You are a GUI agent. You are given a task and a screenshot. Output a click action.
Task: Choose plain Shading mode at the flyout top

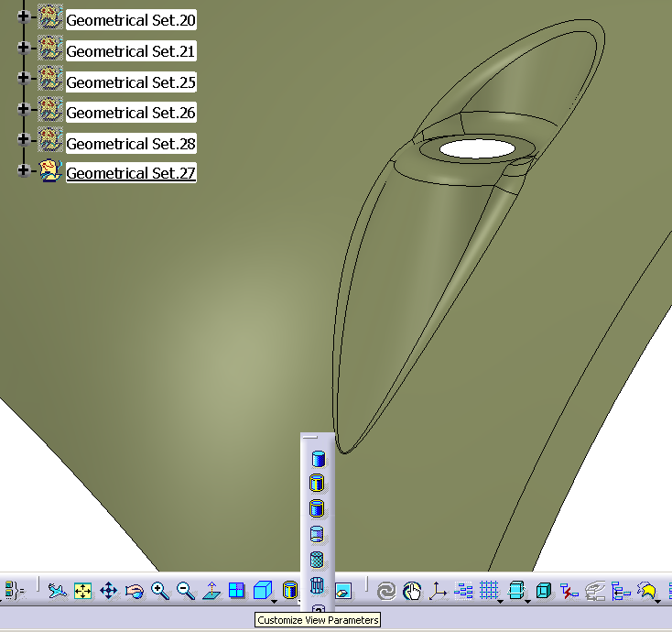pos(318,459)
